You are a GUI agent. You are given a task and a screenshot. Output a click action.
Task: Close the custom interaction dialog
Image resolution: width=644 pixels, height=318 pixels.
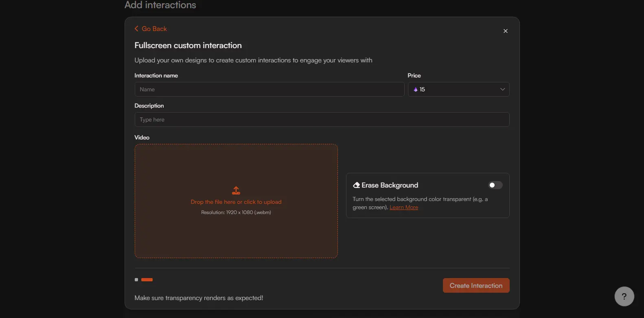[505, 31]
